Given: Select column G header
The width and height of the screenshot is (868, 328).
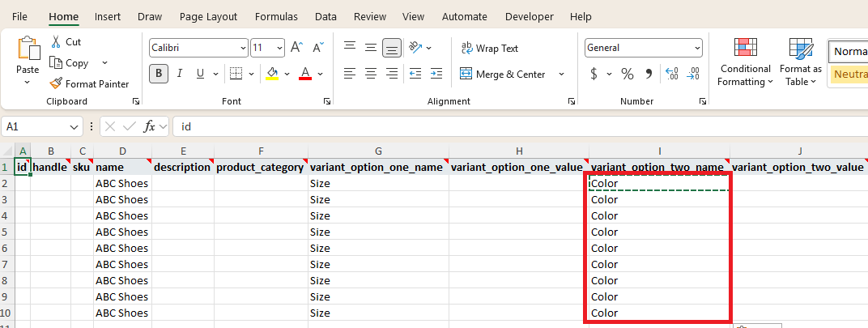Looking at the screenshot, I should pyautogui.click(x=378, y=151).
